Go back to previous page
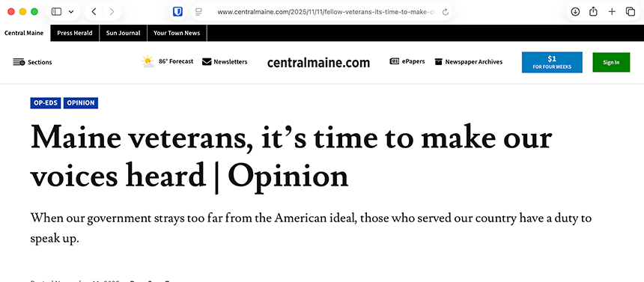Image resolution: width=644 pixels, height=282 pixels. (x=94, y=12)
